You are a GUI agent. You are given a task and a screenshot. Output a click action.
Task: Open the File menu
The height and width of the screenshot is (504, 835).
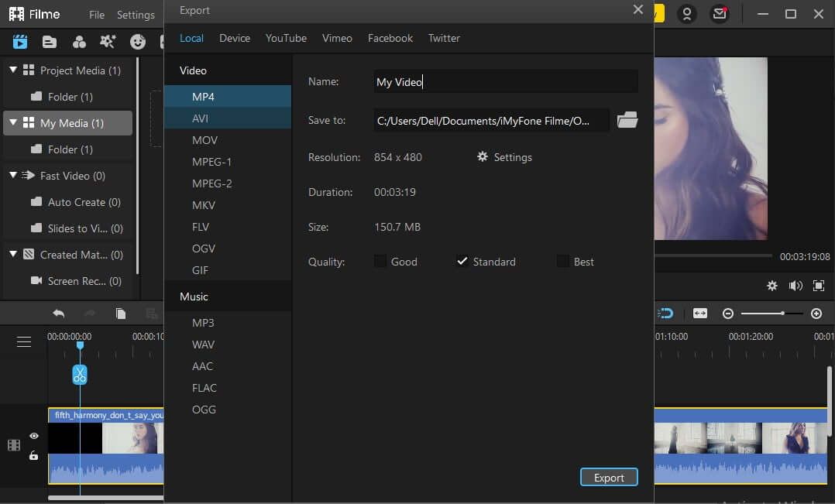pos(96,15)
